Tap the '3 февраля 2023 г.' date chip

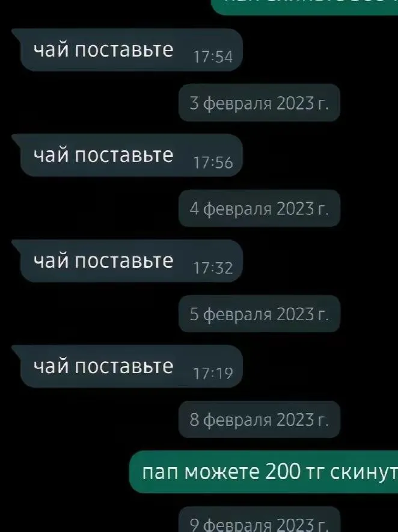tap(259, 103)
